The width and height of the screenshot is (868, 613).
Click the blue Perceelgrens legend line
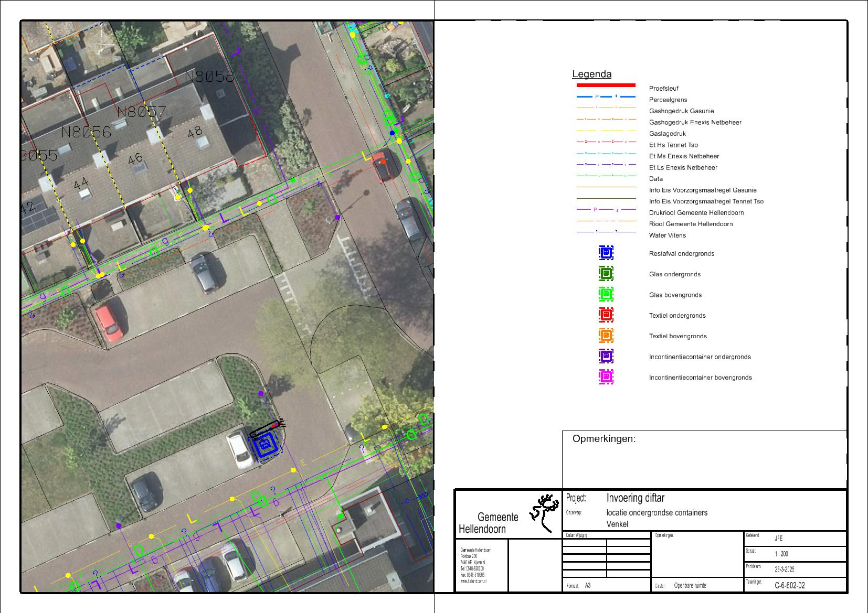coord(606,97)
